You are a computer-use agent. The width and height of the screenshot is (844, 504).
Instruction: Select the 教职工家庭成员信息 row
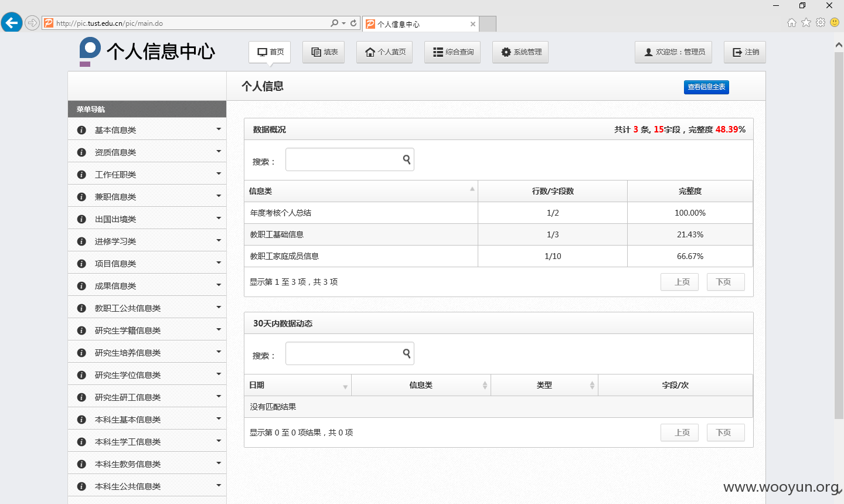pos(499,256)
